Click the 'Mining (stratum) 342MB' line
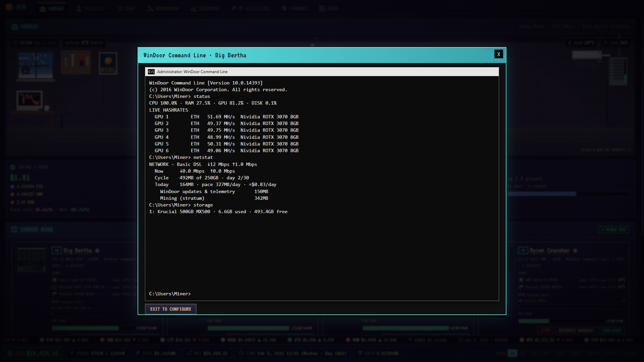 pyautogui.click(x=214, y=198)
